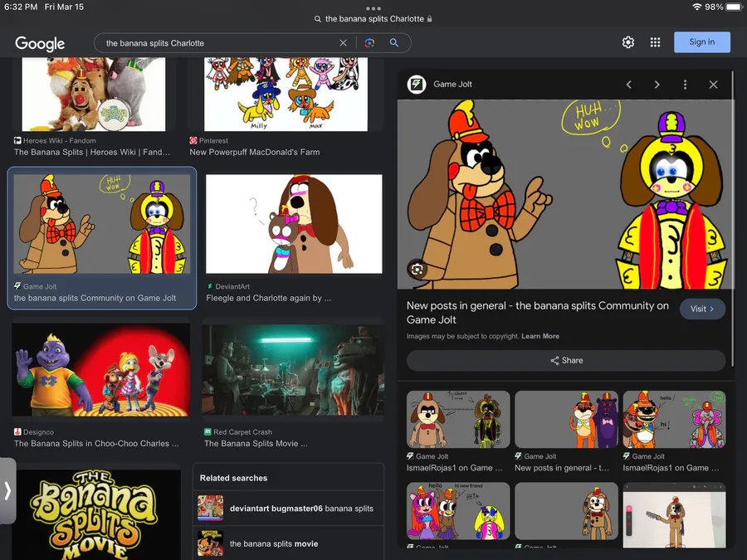Image resolution: width=747 pixels, height=560 pixels.
Task: Open the large Game Jolt preview image
Action: coord(565,194)
